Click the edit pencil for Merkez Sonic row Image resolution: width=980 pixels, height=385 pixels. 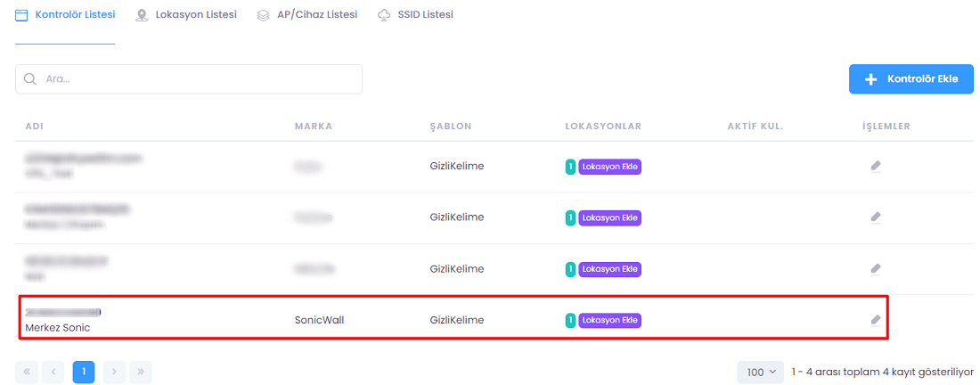(x=876, y=320)
